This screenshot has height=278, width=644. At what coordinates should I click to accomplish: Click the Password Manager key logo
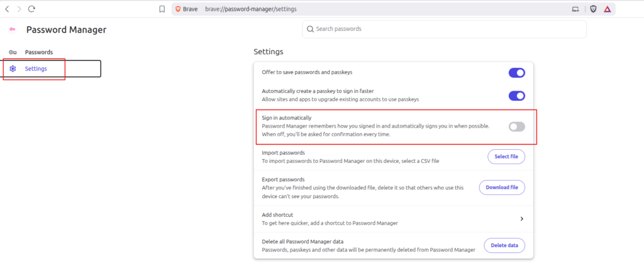click(13, 30)
